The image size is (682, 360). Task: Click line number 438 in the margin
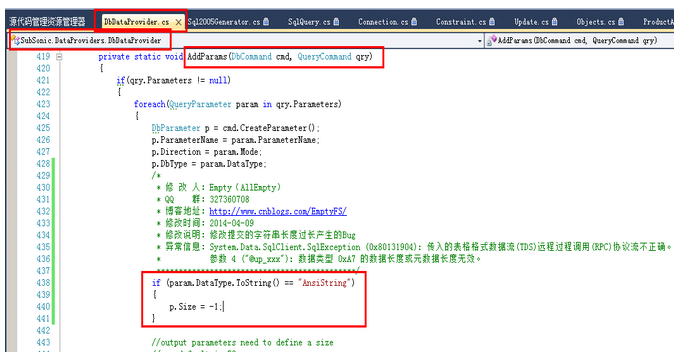coord(43,283)
